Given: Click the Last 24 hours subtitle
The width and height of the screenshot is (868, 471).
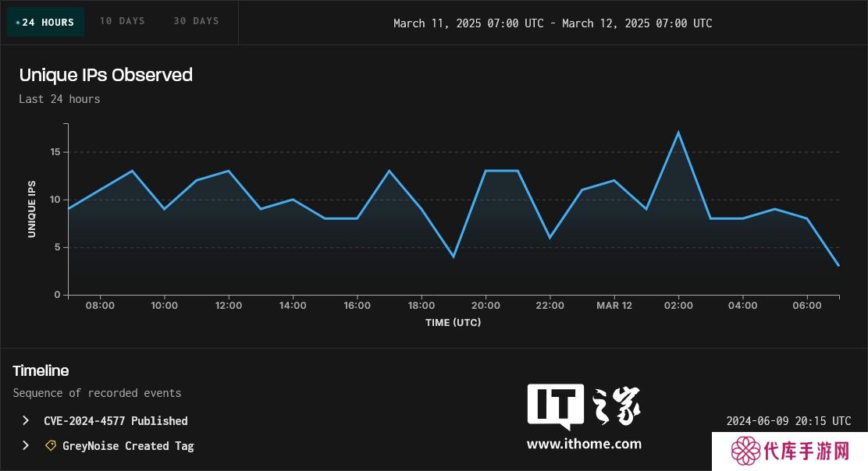Looking at the screenshot, I should [59, 99].
